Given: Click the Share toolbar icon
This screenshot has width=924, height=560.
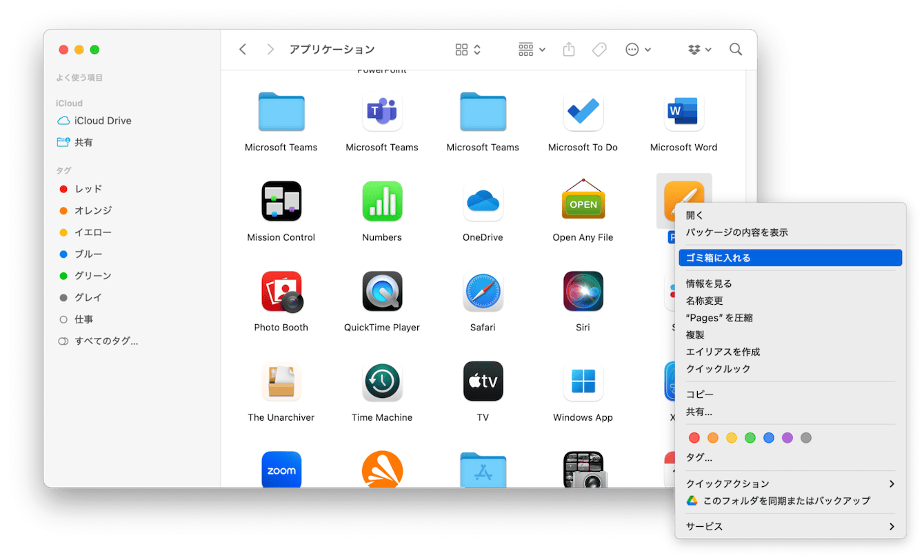Looking at the screenshot, I should 569,50.
